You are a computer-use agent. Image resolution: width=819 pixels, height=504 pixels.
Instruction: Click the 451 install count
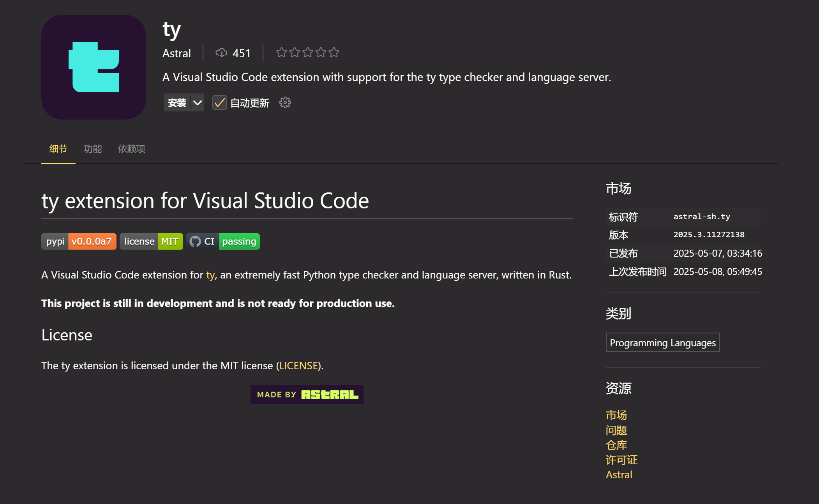[242, 53]
